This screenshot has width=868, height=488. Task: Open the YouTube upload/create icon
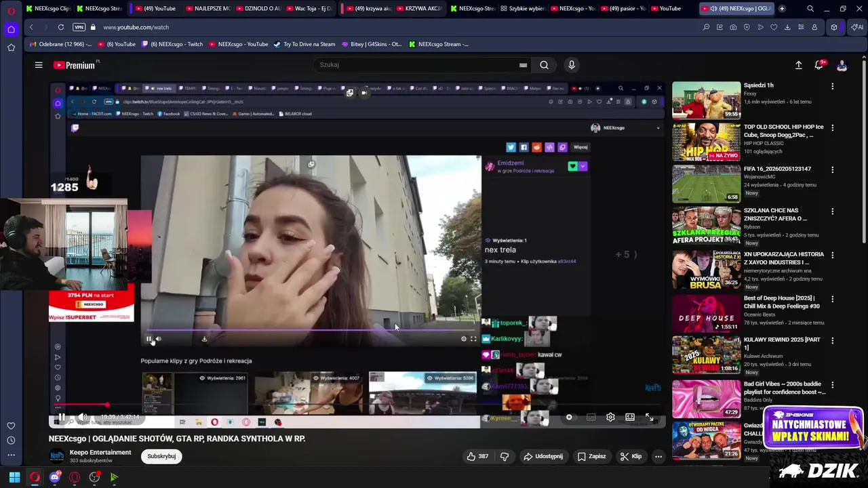tap(798, 65)
